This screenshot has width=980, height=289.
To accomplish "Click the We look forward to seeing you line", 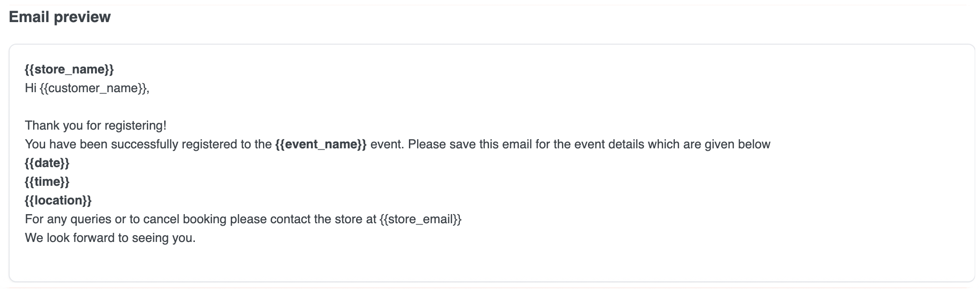I will click(x=110, y=238).
